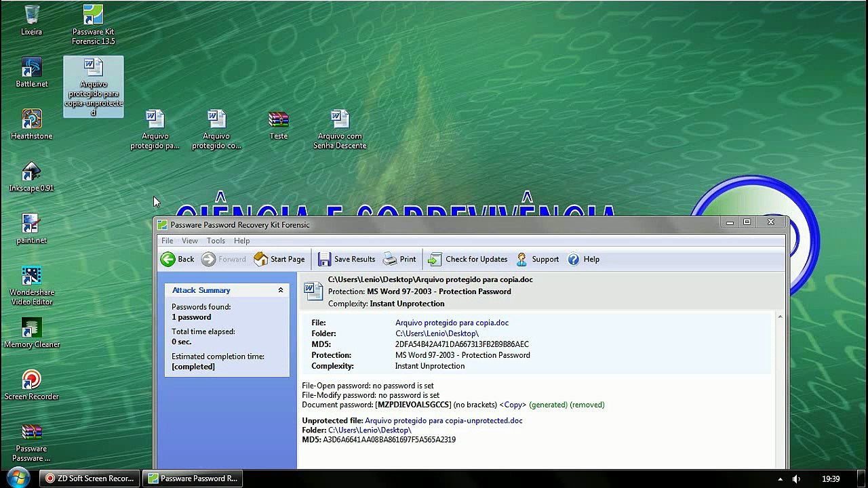868x488 pixels.
Task: Open the Folder link under the Unprotected file line
Action: click(370, 430)
